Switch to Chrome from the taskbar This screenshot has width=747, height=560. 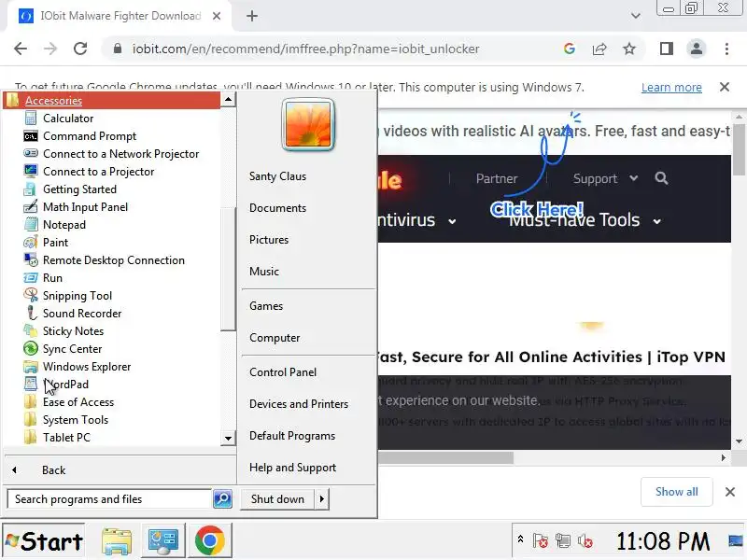click(209, 541)
